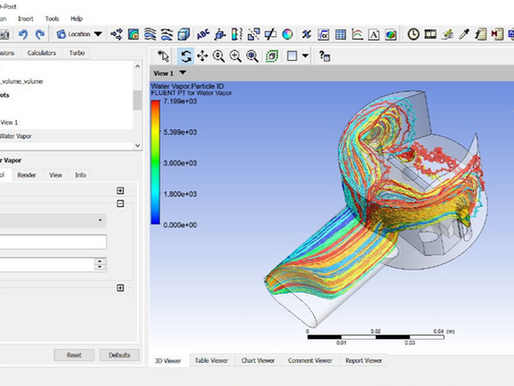Open the gray combo box in details panel
514x386 pixels.
coord(52,220)
